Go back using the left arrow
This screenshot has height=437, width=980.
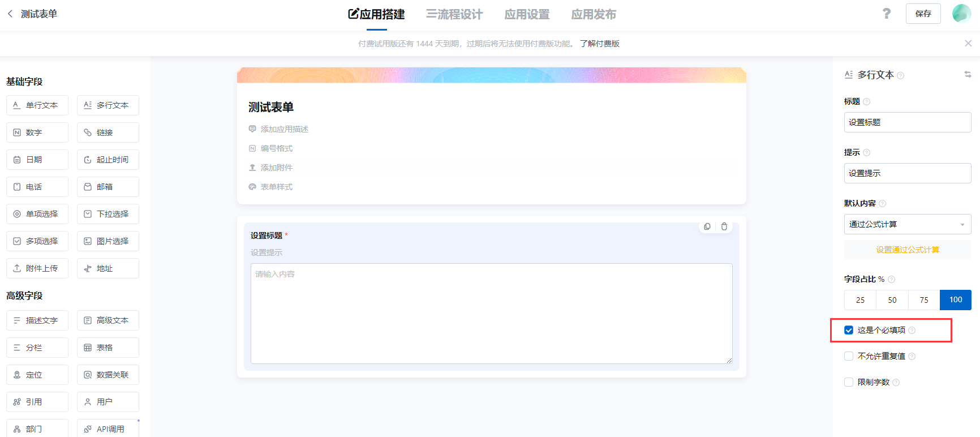tap(10, 14)
